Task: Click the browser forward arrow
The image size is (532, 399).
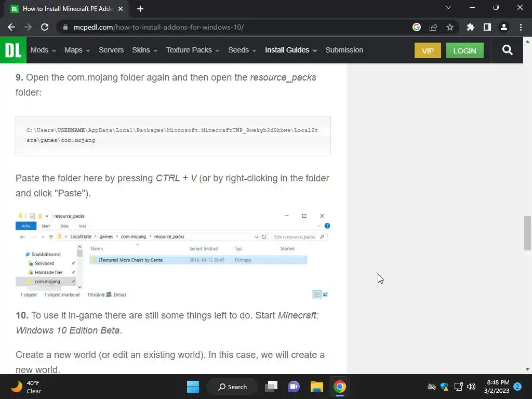Action: [x=28, y=27]
